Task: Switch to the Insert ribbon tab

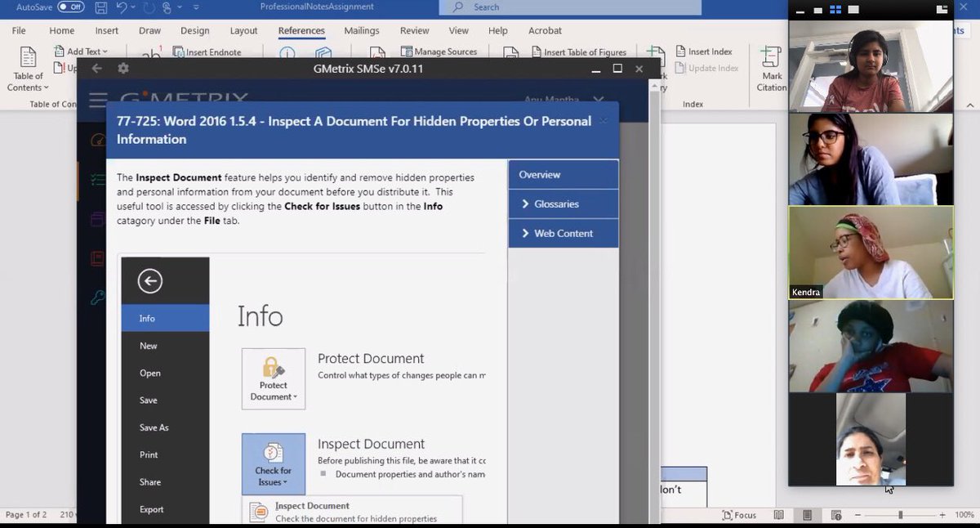Action: pos(107,31)
